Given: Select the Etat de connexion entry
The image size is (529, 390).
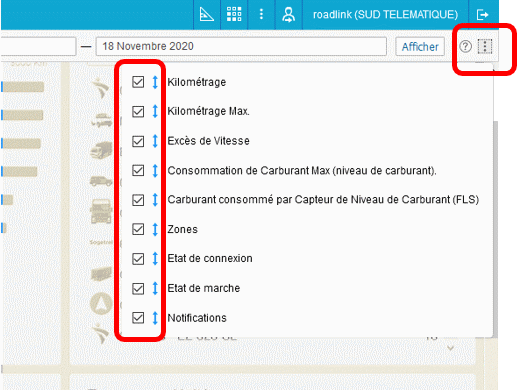Looking at the screenshot, I should [210, 258].
